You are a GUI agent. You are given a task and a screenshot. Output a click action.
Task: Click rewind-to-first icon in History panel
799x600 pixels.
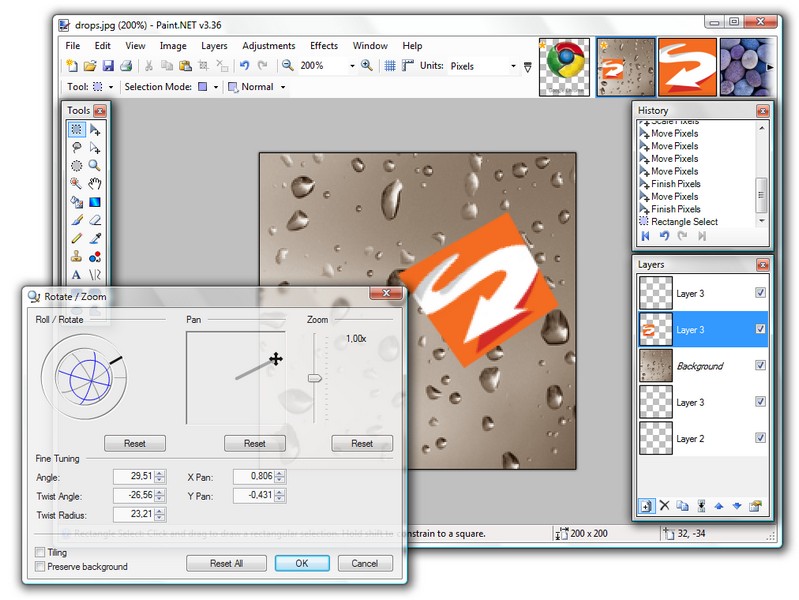click(646, 236)
